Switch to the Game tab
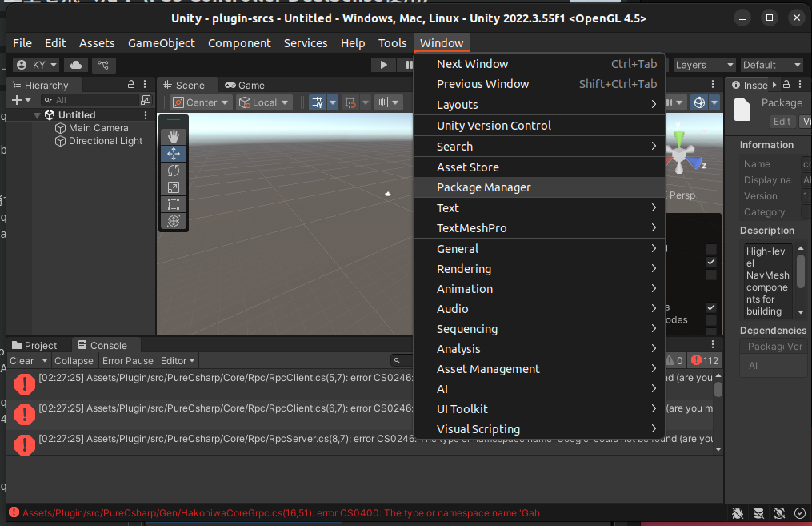Viewport: 812px width, 526px height. [x=245, y=85]
